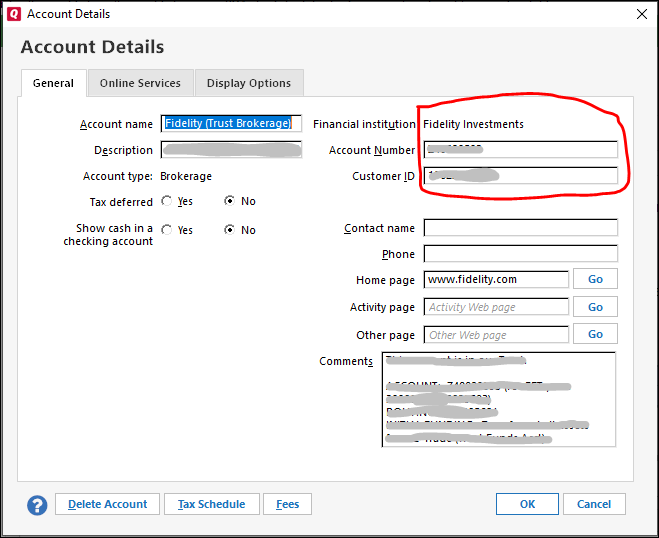
Task: Select Yes for Show cash in checking account
Action: tap(167, 230)
